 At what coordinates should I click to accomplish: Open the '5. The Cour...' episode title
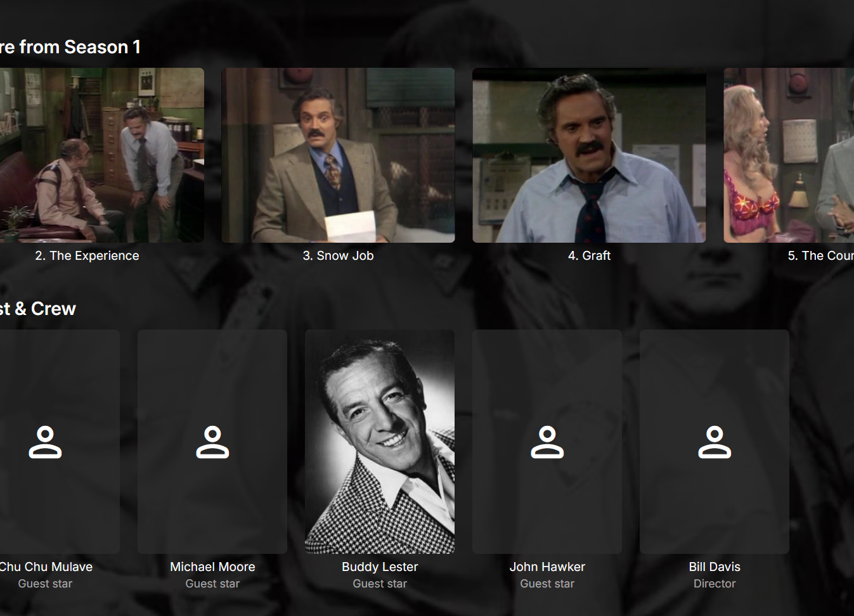click(x=820, y=255)
